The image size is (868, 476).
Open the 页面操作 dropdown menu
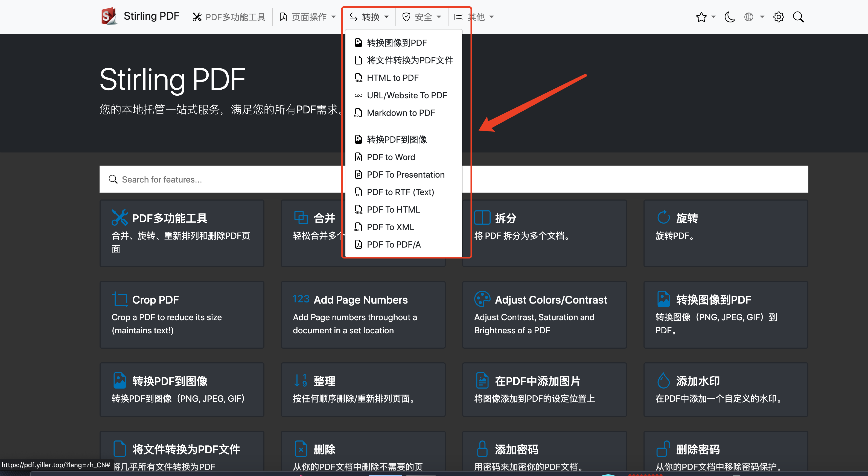(308, 17)
